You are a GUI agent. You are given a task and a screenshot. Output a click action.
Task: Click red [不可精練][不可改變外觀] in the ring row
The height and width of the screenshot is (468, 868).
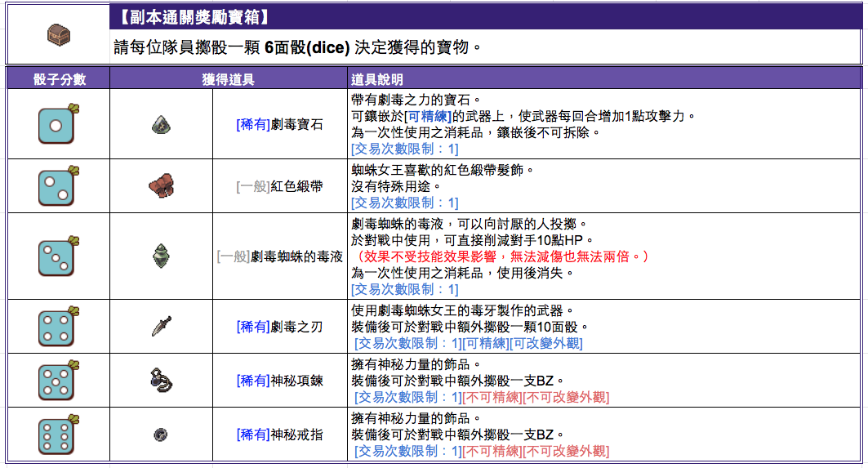[x=536, y=451]
